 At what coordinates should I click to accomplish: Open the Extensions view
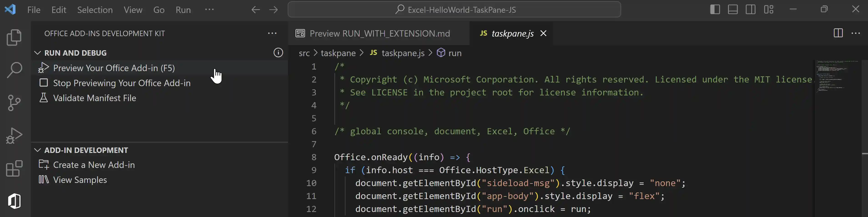pyautogui.click(x=14, y=168)
